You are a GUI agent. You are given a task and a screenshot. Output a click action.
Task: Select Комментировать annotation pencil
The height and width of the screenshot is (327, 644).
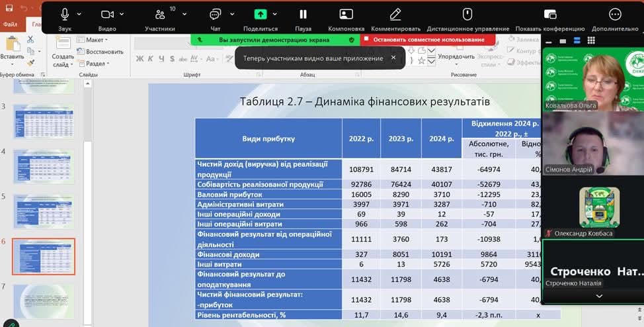[x=395, y=14]
